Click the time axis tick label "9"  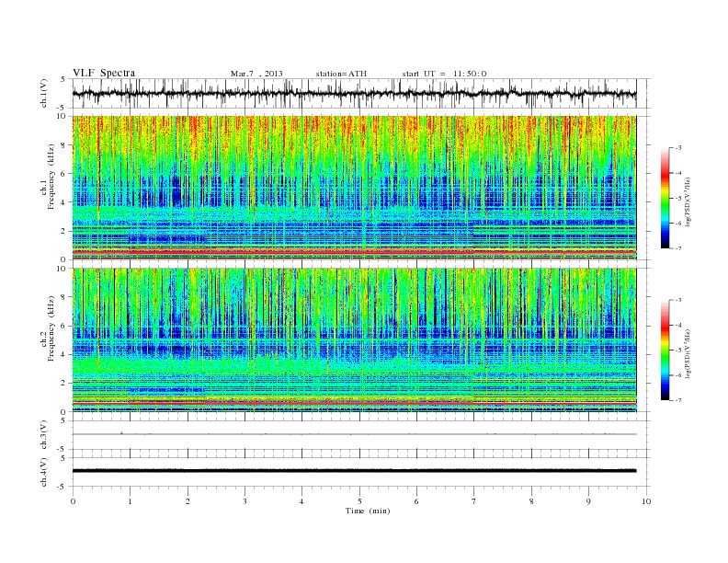[x=588, y=501]
